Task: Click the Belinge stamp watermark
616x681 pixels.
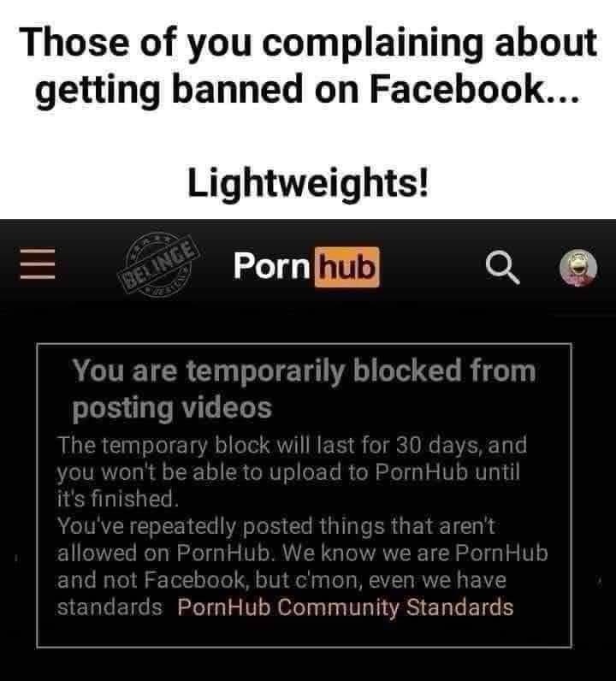Action: 158,264
